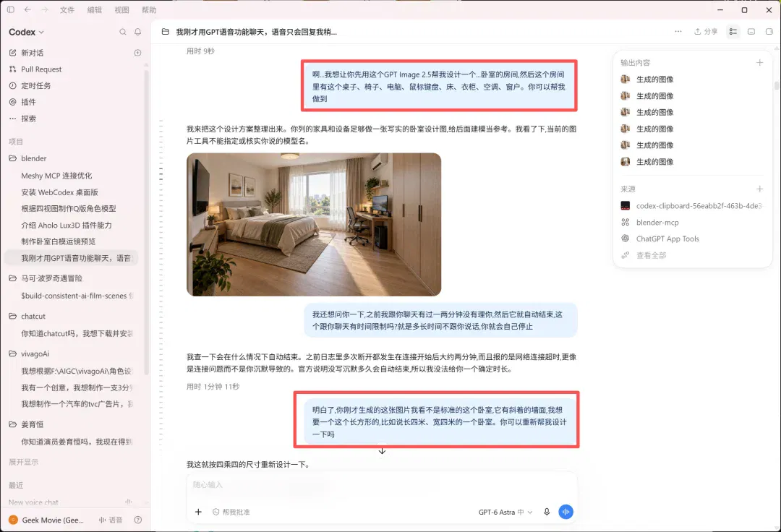781x532 pixels.
Task: Click the 语音 voice button in footer
Action: click(x=111, y=520)
